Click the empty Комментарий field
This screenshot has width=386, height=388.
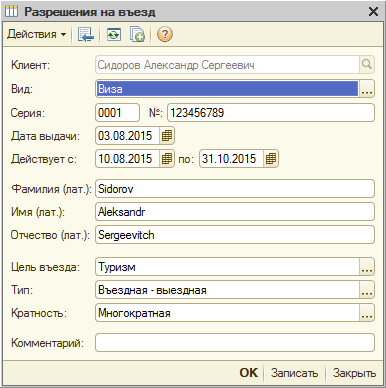(x=235, y=343)
